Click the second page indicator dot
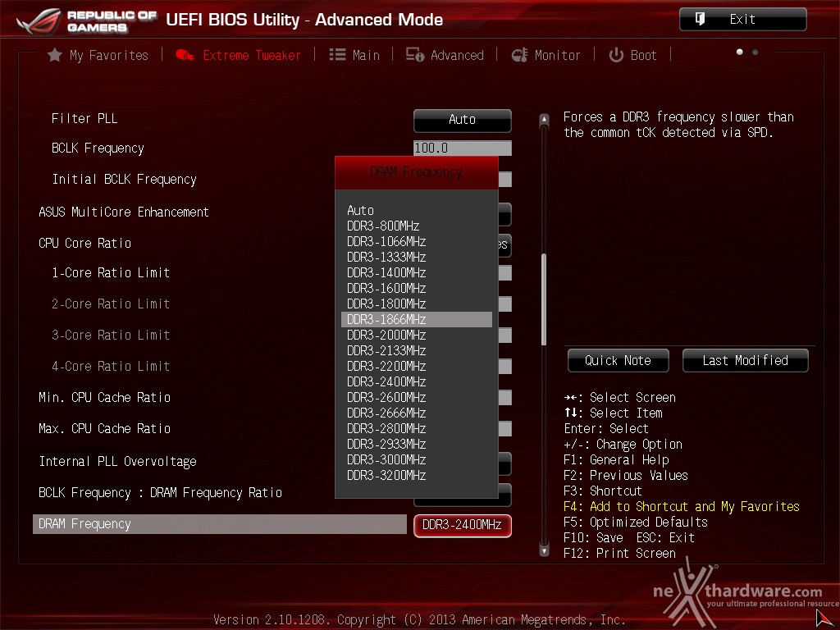The height and width of the screenshot is (630, 840). coord(756,52)
